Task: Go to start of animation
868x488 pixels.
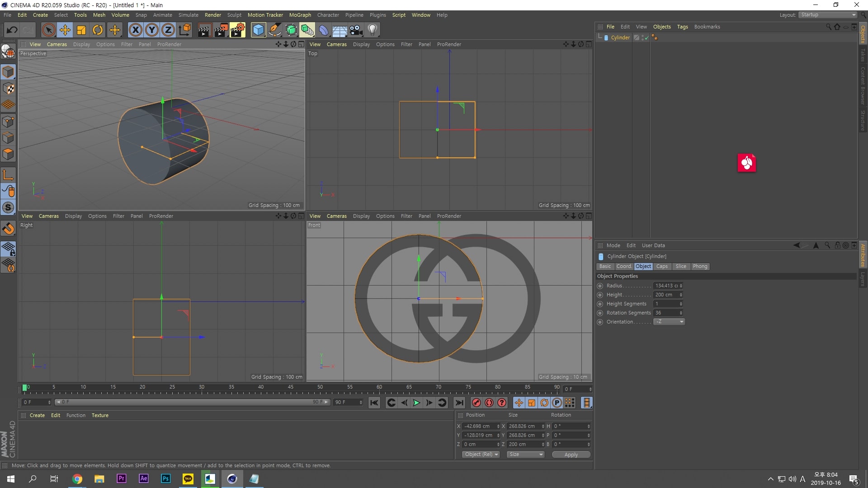Action: (374, 403)
